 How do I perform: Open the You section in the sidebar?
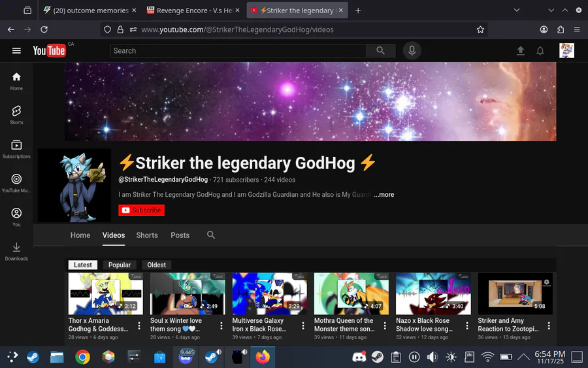click(x=16, y=218)
